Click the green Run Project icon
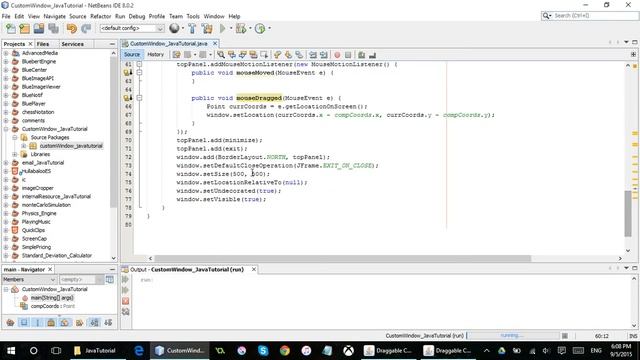 click(223, 29)
